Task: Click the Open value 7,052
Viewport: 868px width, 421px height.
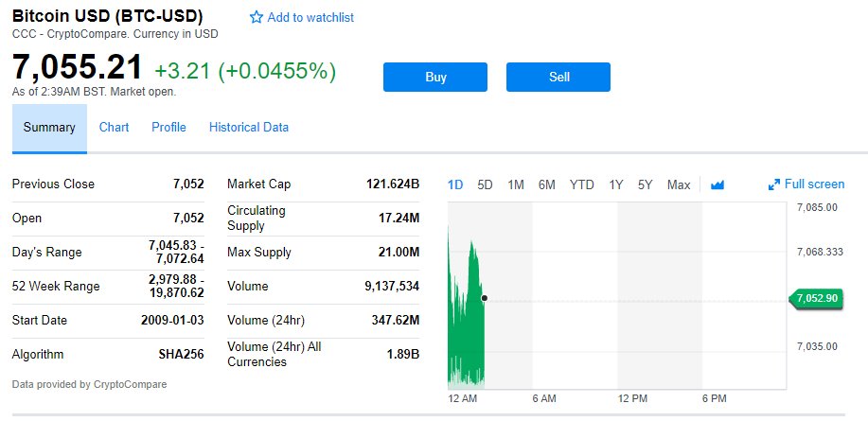Action: coord(188,219)
